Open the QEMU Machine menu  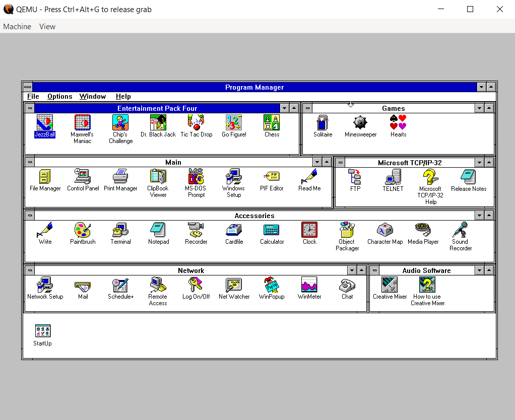tap(17, 27)
